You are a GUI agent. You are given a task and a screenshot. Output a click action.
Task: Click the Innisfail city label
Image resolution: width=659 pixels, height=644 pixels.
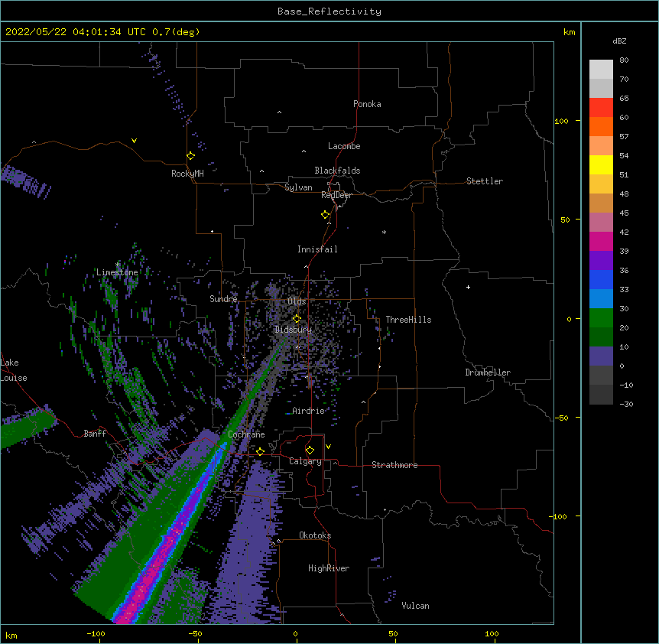point(317,249)
